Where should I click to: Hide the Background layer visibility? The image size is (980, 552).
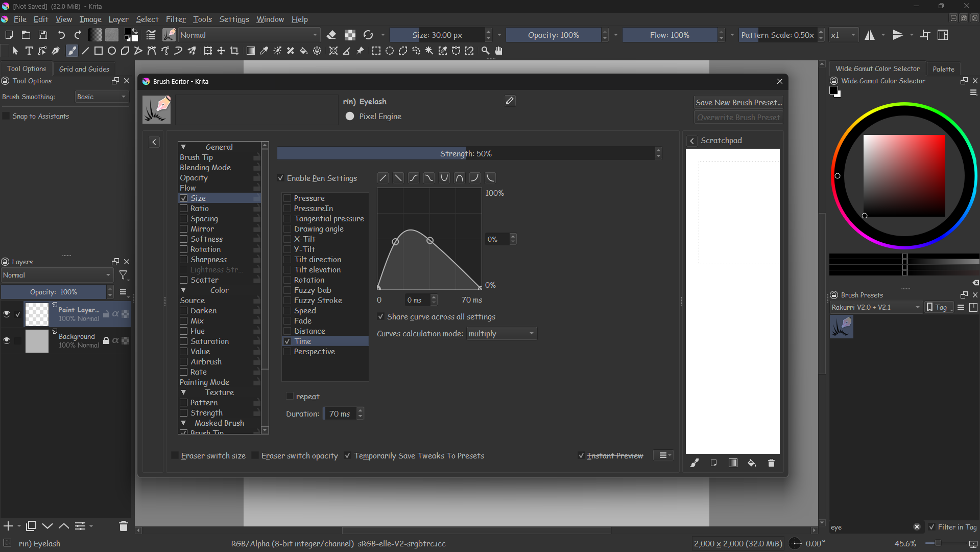[x=7, y=340]
